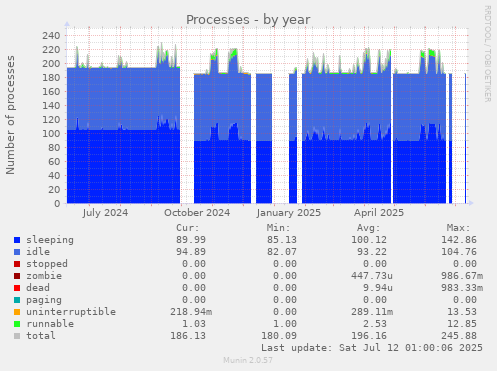Click the 'uninterruptible' legend label
Viewport: 497px width, 371px height.
pyautogui.click(x=71, y=312)
